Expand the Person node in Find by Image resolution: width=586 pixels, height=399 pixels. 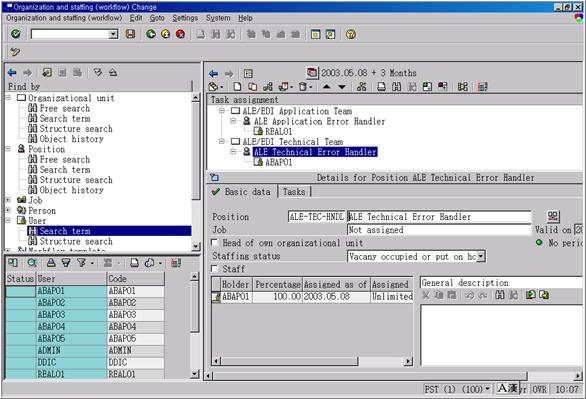coord(8,210)
